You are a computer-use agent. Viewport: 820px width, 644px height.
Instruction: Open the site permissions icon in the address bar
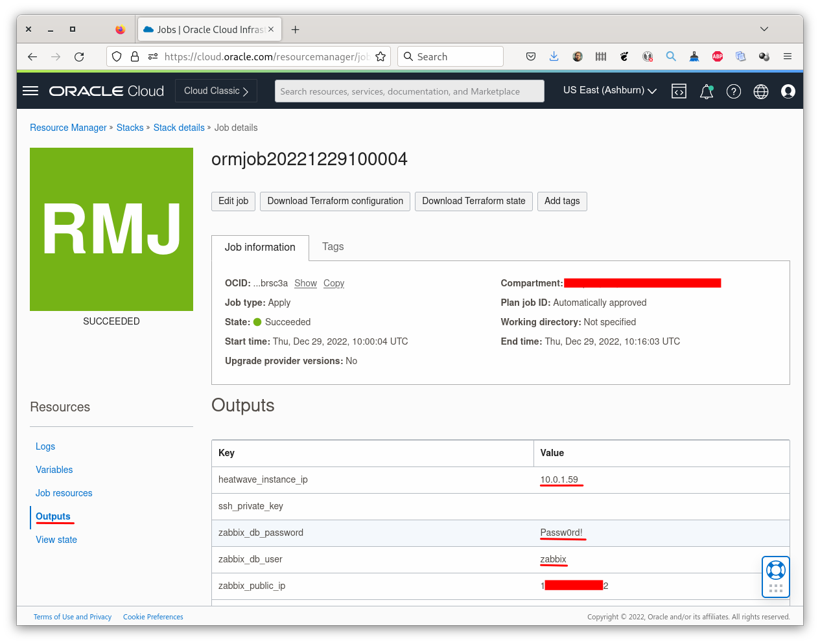point(153,56)
